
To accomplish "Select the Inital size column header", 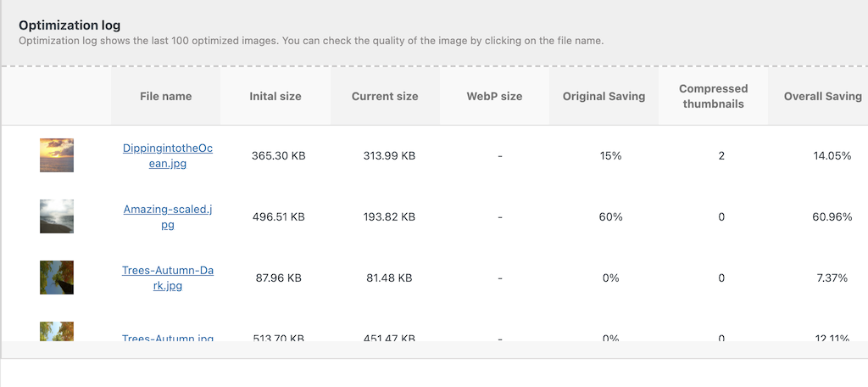I will coord(275,96).
